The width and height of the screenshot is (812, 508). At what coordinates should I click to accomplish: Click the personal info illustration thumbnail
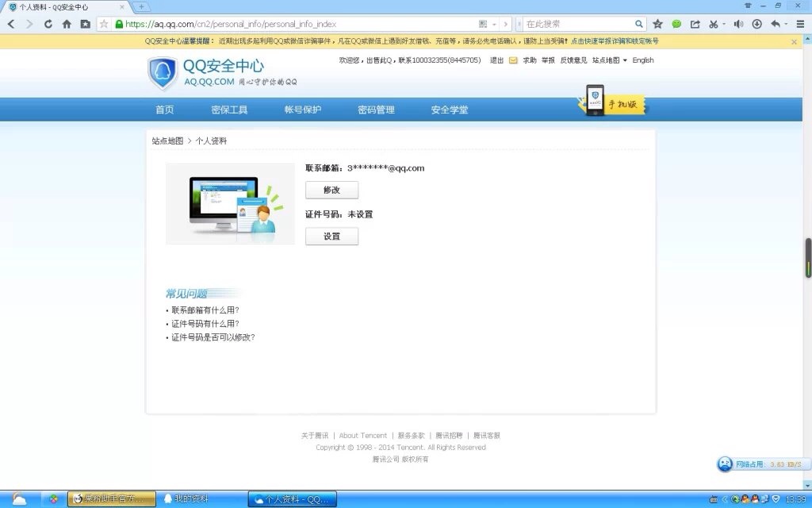[230, 204]
